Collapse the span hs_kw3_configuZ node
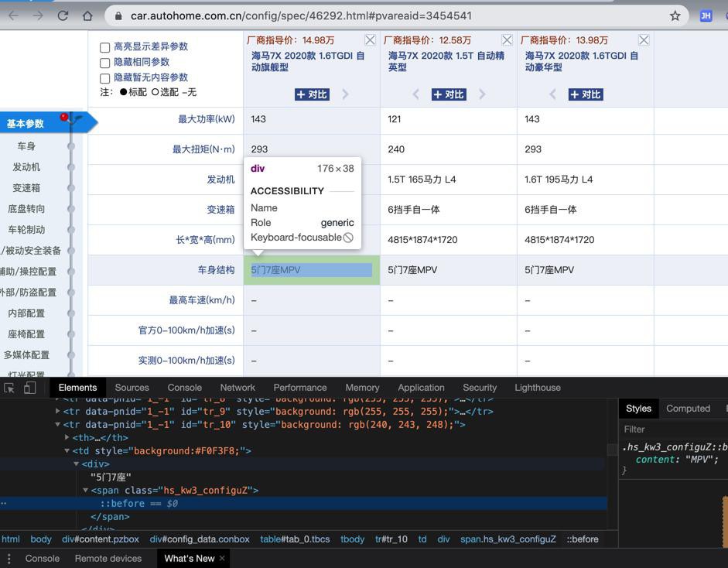728x568 pixels. coord(85,490)
